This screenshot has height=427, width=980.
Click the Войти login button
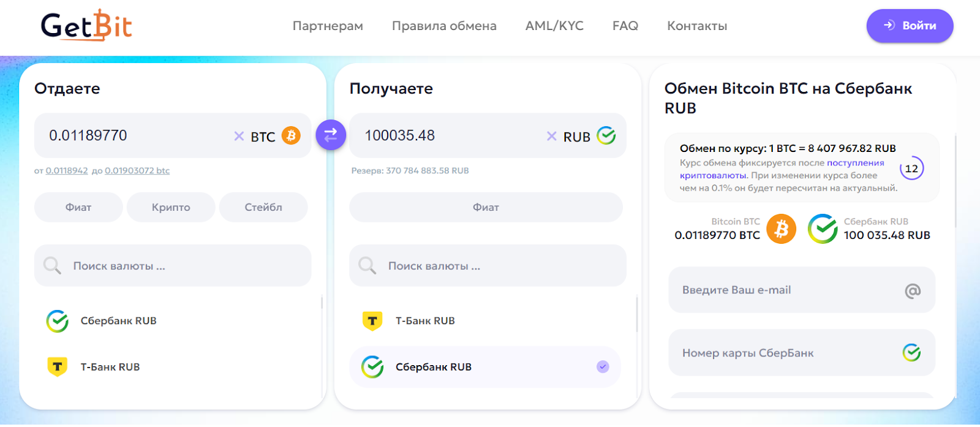[910, 26]
